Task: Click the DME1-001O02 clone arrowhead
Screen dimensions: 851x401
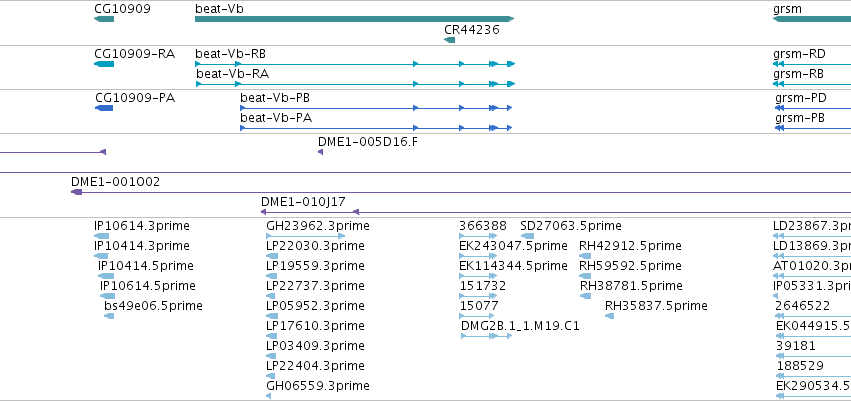Action: pyautogui.click(x=77, y=192)
